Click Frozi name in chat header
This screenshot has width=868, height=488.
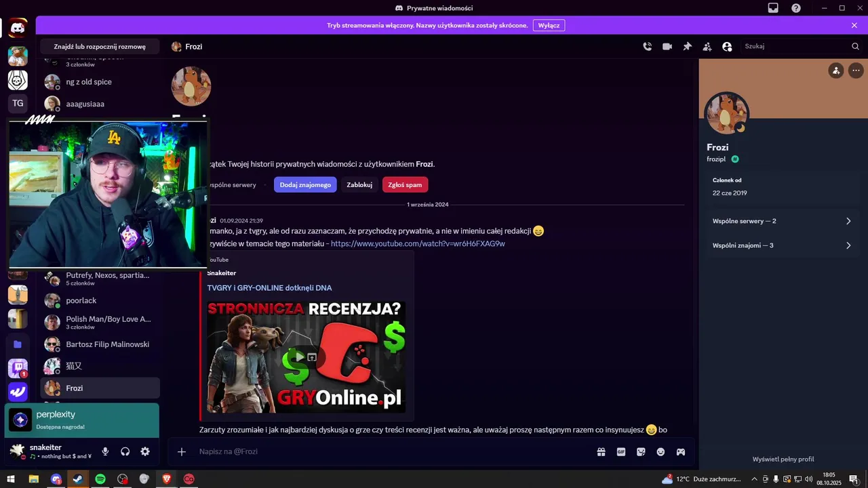pyautogui.click(x=194, y=47)
